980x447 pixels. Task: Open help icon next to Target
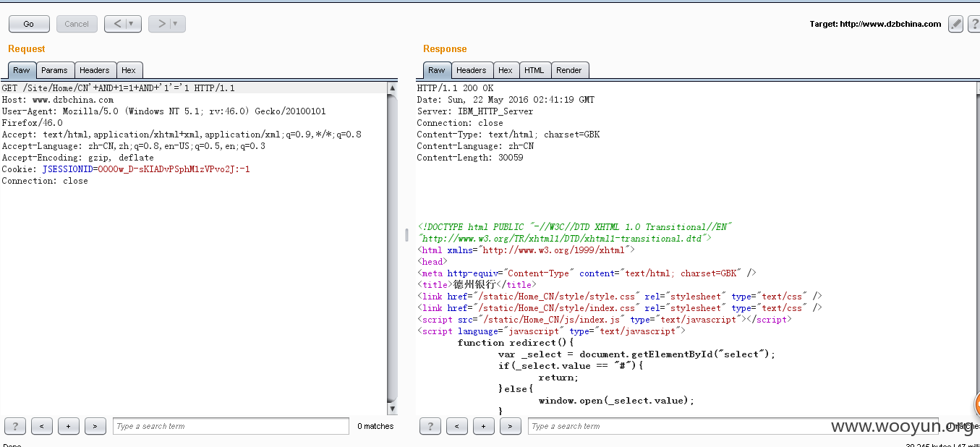[x=974, y=24]
